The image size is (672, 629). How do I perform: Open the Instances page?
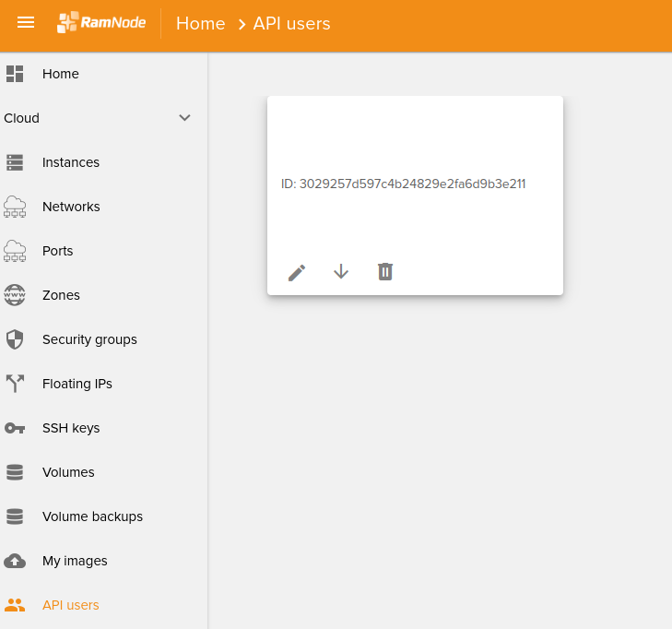[71, 162]
